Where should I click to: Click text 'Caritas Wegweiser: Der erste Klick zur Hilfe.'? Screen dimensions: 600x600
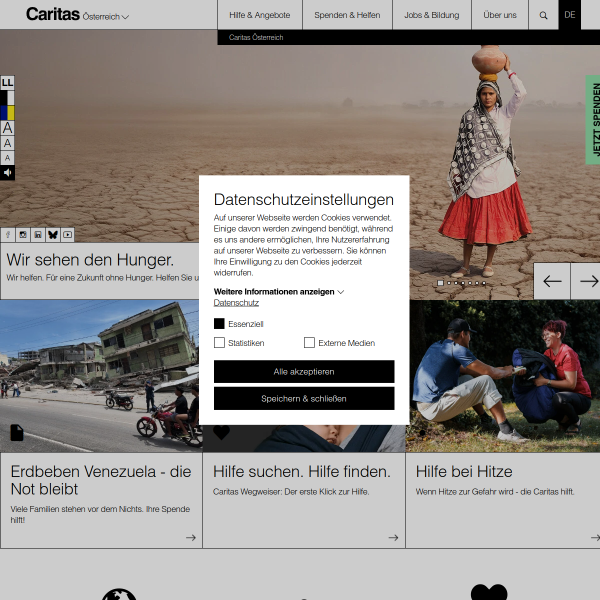pos(291,492)
